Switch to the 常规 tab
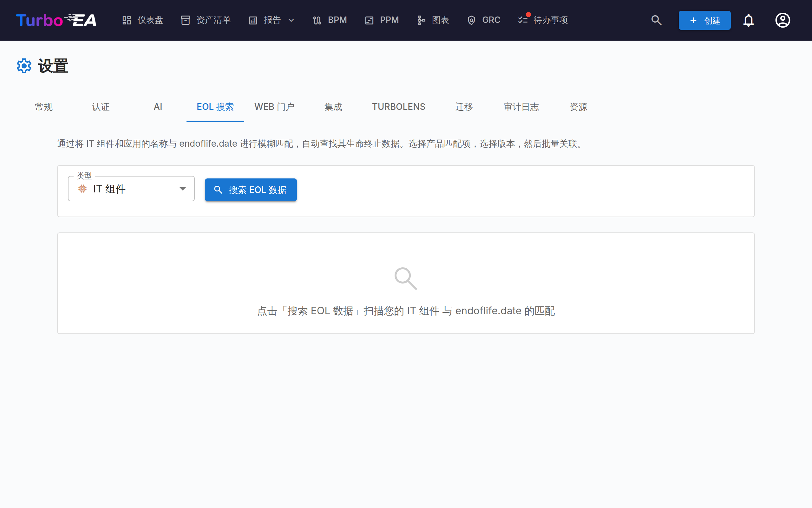This screenshot has height=508, width=812. (44, 107)
